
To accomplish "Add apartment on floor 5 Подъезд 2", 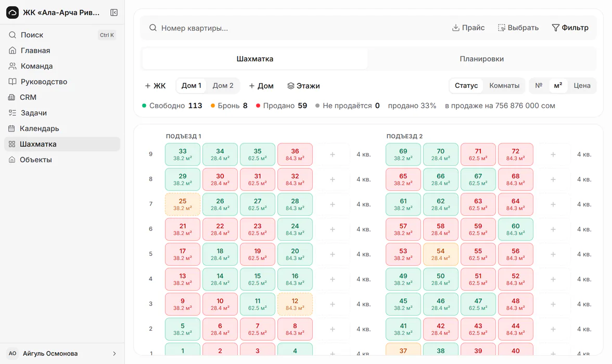I will (553, 254).
